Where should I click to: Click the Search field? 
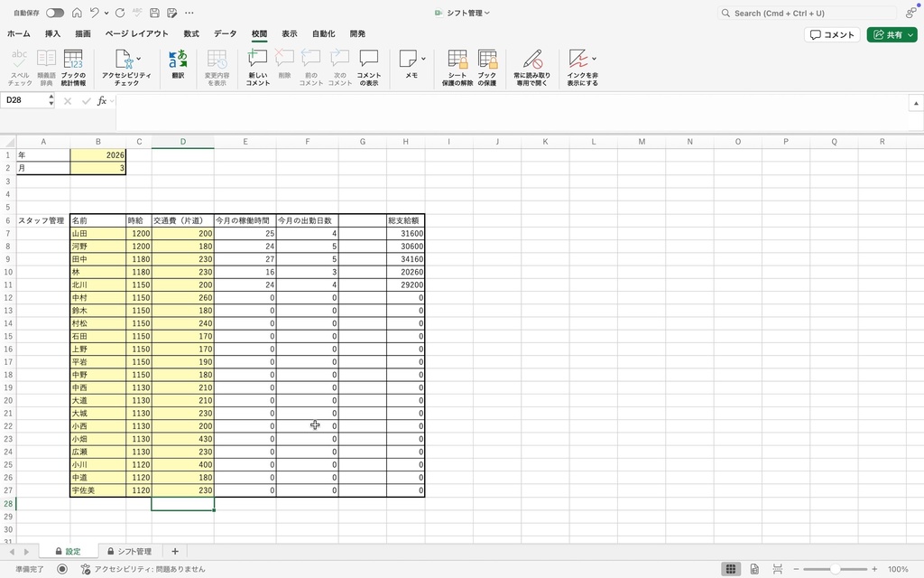click(x=807, y=13)
